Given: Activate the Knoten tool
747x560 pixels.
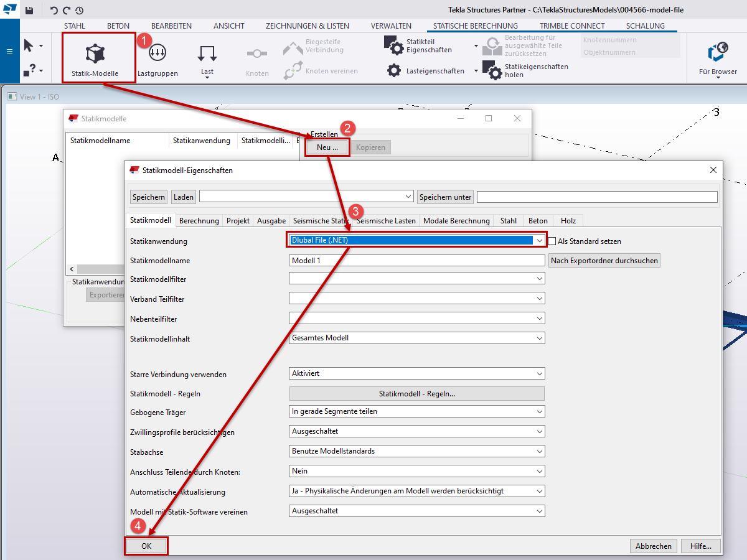Looking at the screenshot, I should (x=257, y=56).
